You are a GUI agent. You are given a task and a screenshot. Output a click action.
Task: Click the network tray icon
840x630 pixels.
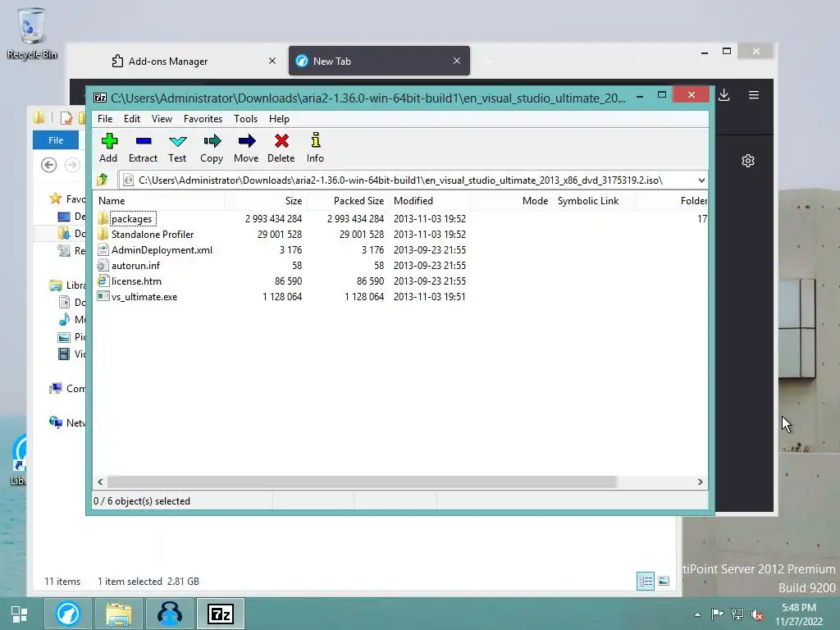coord(737,614)
